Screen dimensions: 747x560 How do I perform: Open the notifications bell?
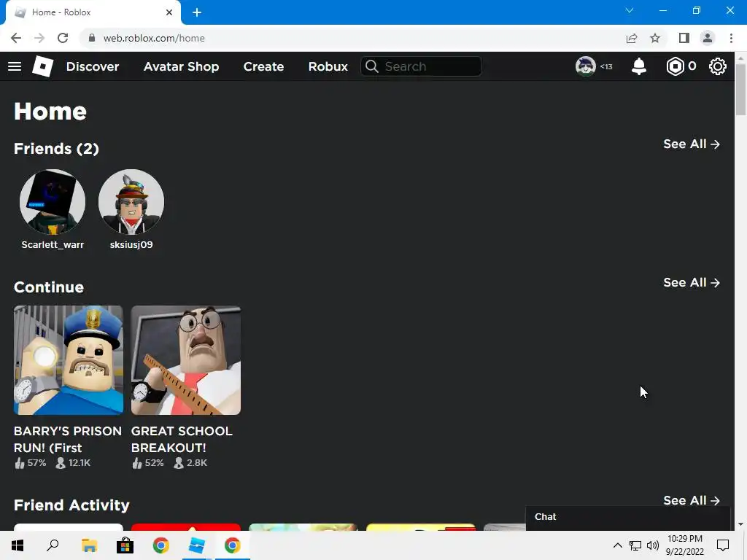(x=639, y=66)
